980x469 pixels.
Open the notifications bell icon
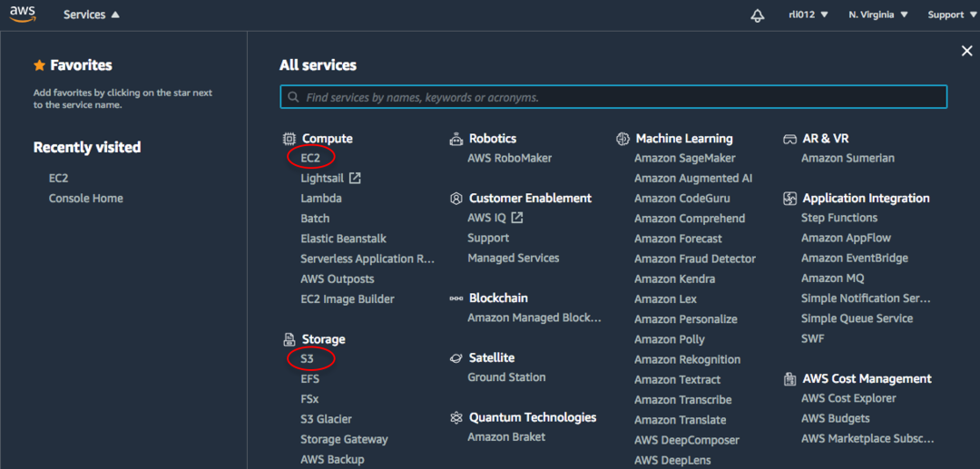coord(757,15)
